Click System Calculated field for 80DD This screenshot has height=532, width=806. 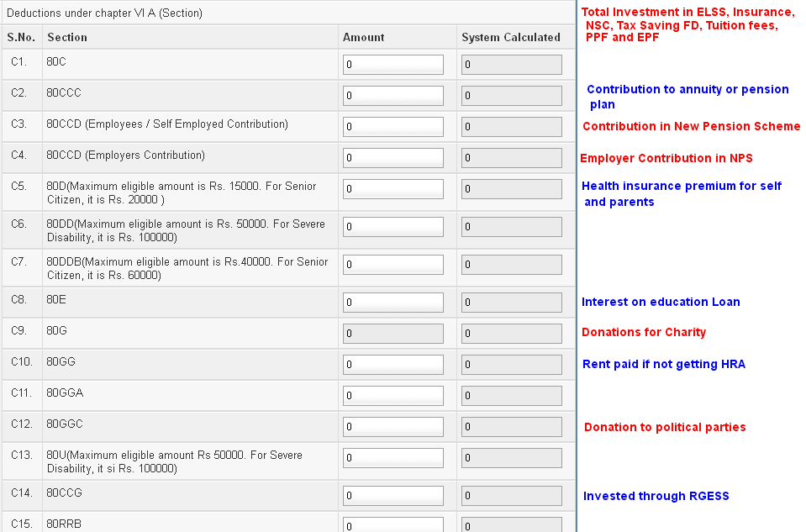512,227
